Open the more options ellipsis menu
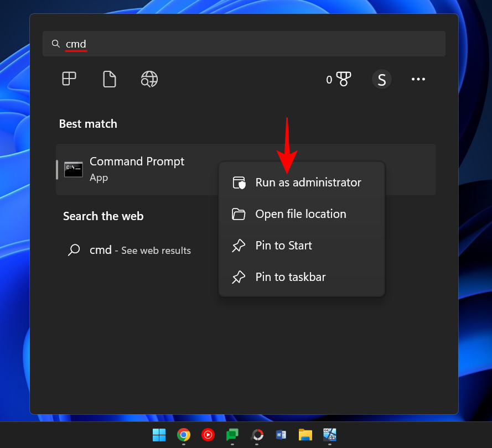 point(418,79)
